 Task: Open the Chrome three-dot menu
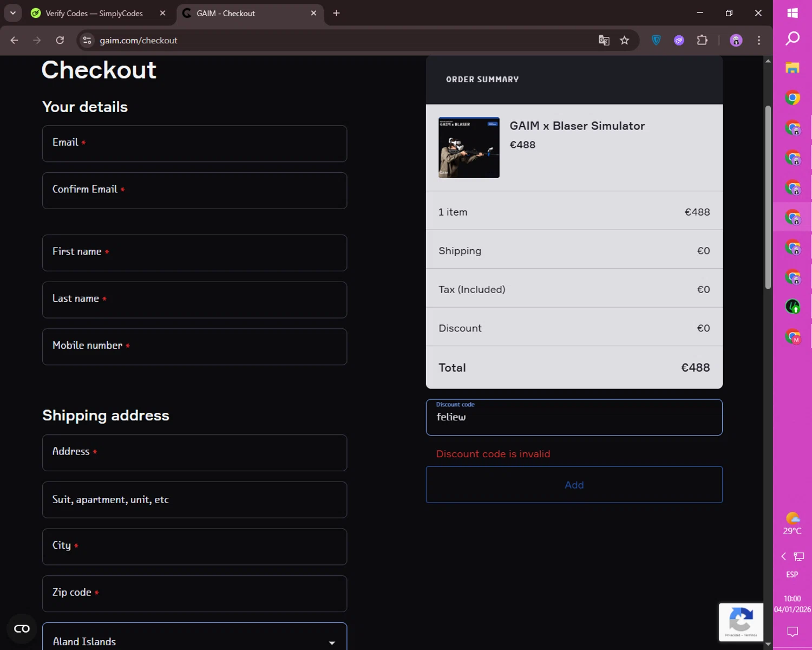pos(759,40)
